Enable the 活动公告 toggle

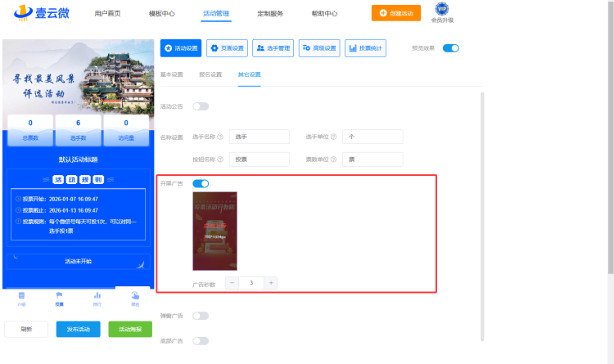click(201, 106)
